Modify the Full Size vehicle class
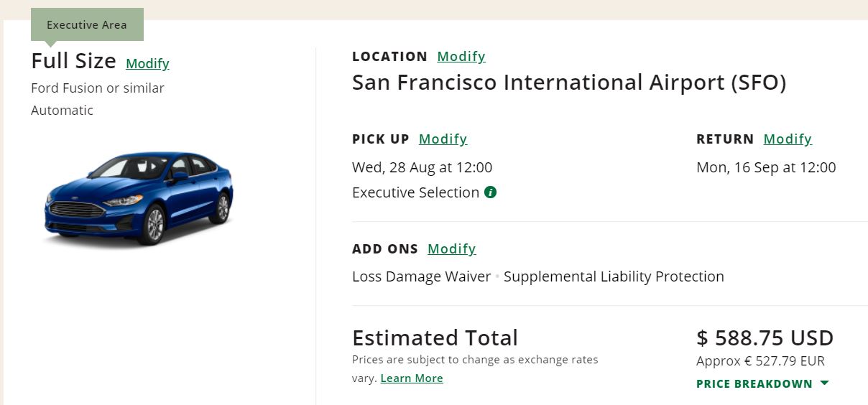 [x=147, y=64]
